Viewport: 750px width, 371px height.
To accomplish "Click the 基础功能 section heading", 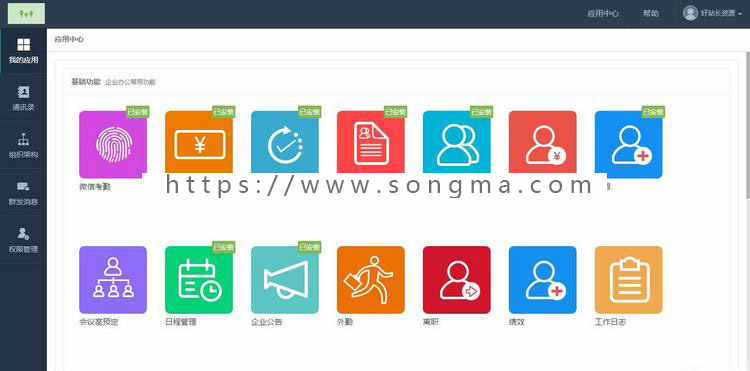I will pos(86,82).
